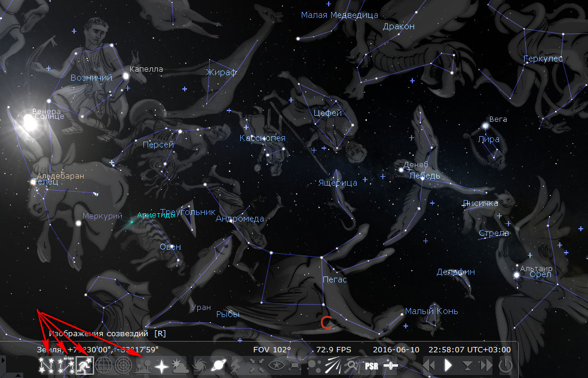Select the planet Меркурий
This screenshot has height=378, width=588.
pyautogui.click(x=78, y=223)
